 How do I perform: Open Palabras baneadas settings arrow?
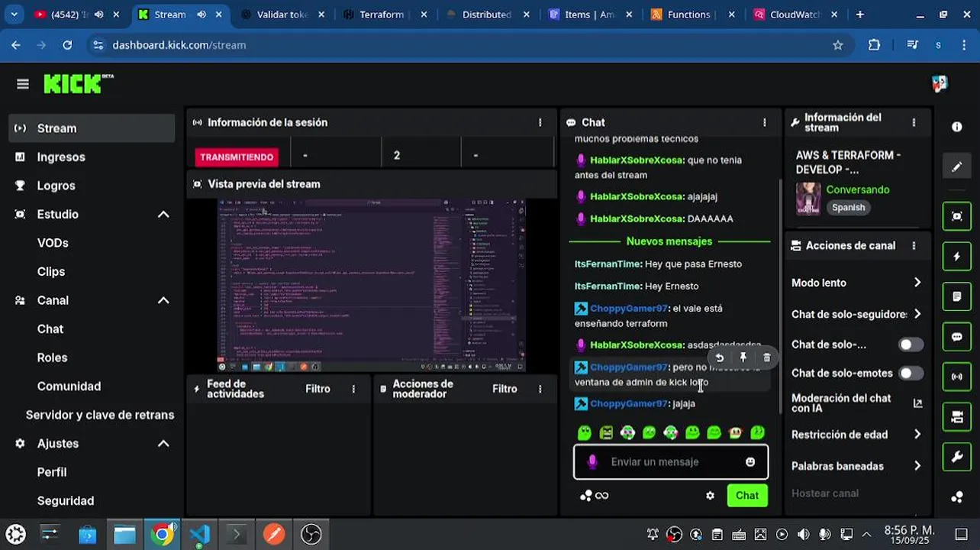tap(917, 466)
